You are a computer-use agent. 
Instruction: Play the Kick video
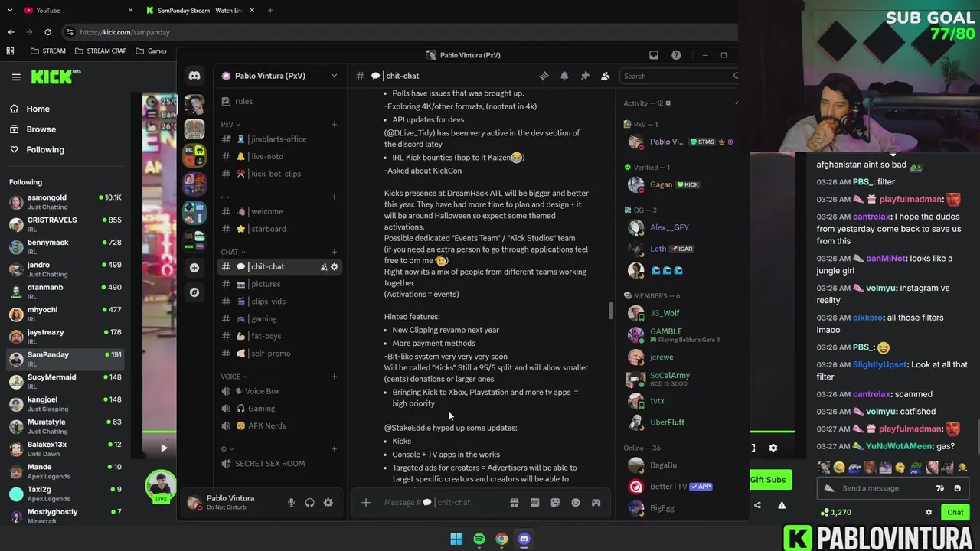[x=163, y=448]
